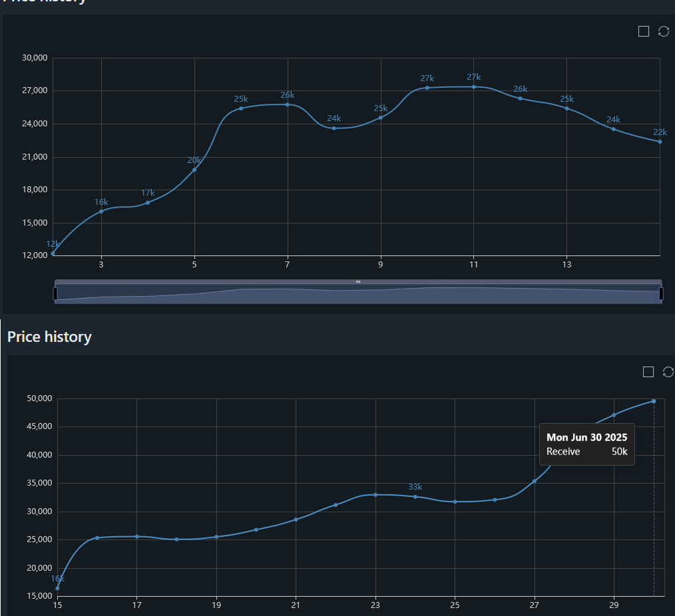
Task: Click the '21,000' y-axis label
Action: [35, 156]
